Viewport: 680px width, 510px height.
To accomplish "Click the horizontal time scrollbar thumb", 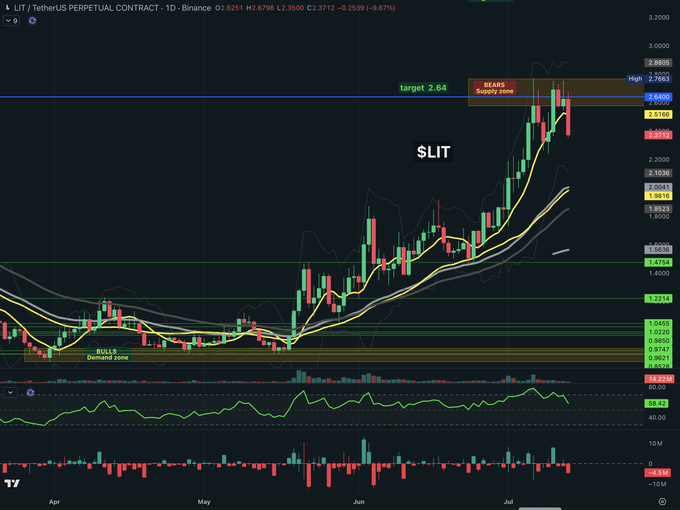I will 540,508.
